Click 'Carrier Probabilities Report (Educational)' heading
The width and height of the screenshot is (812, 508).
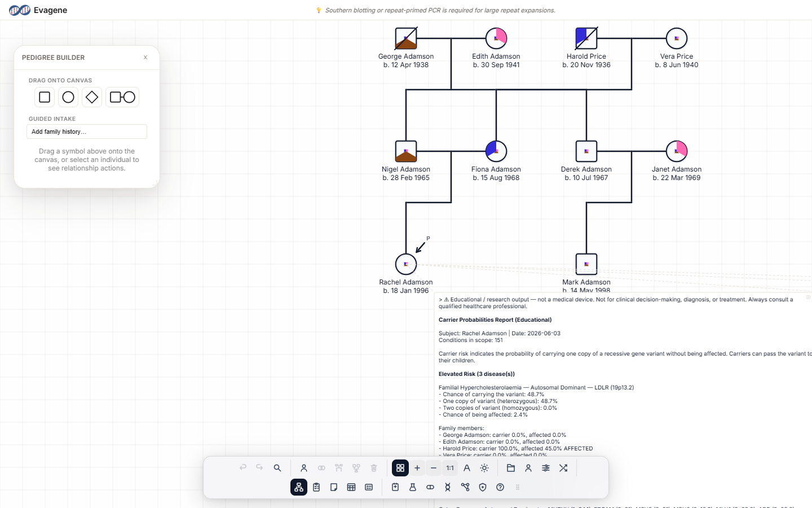(495, 319)
